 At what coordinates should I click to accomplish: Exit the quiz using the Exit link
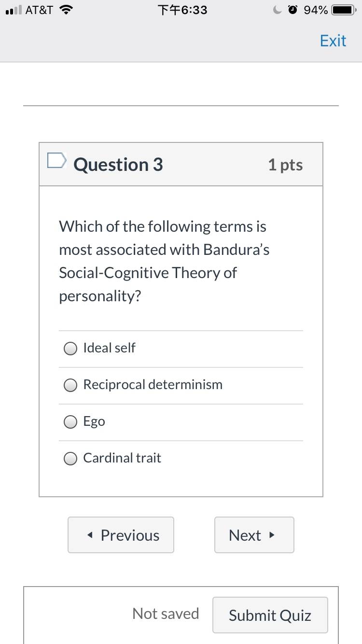click(333, 41)
